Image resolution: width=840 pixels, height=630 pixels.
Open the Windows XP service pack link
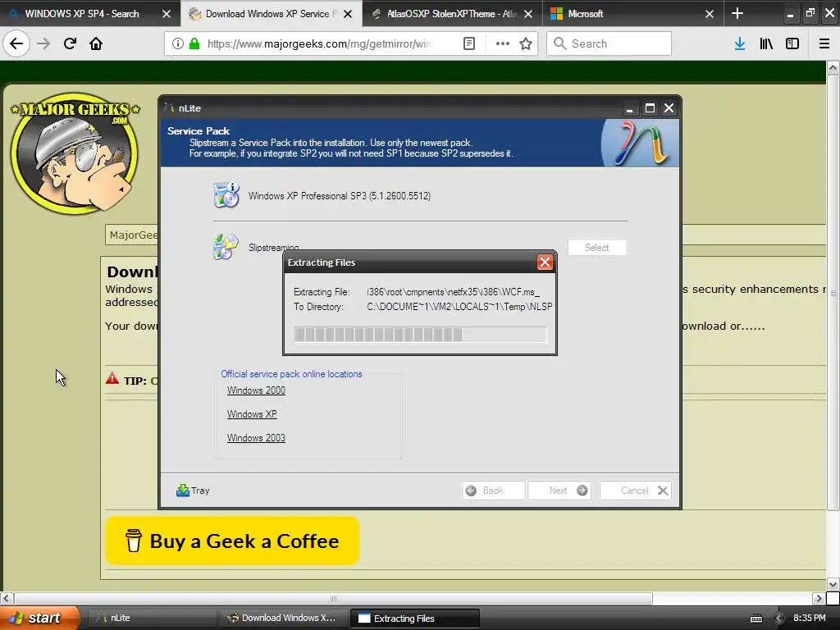click(252, 414)
